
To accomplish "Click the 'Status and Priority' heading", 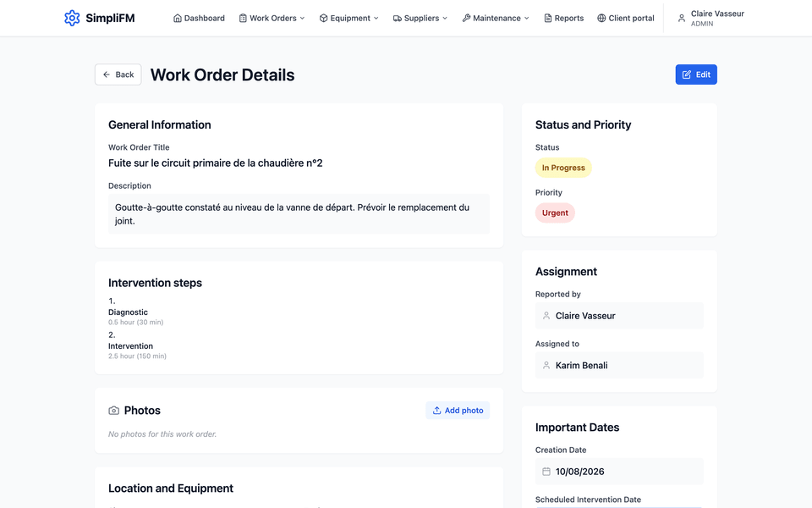I will point(583,125).
